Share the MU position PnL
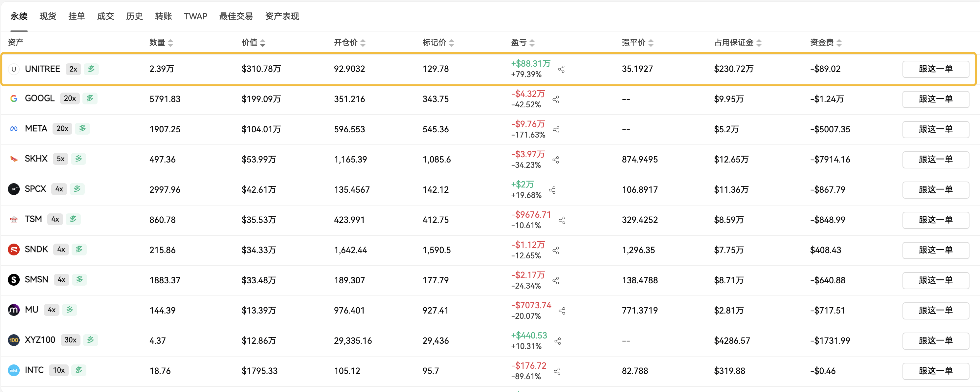Viewport: 980px width, 392px height. [562, 311]
